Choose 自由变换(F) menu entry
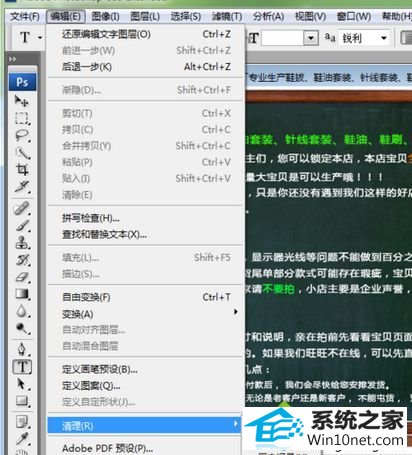Image resolution: width=412 pixels, height=455 pixels. [145, 297]
